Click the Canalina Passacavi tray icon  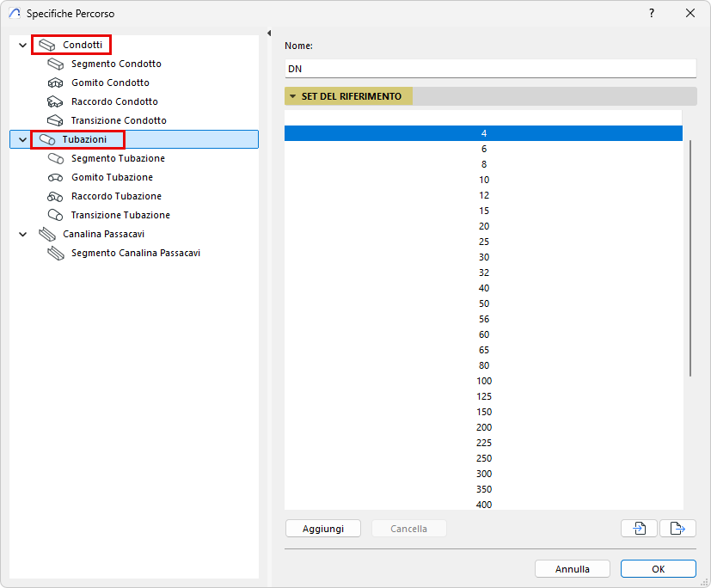pyautogui.click(x=46, y=235)
